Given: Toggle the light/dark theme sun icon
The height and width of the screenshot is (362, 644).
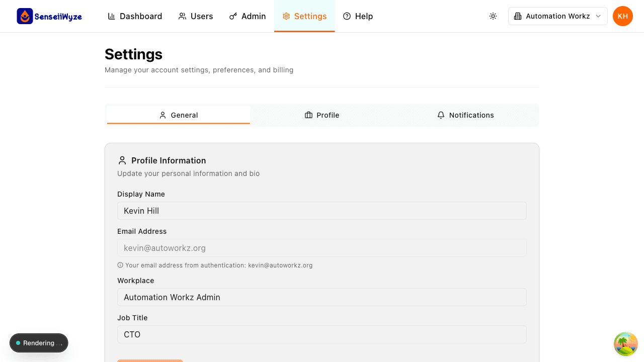Looking at the screenshot, I should [493, 16].
